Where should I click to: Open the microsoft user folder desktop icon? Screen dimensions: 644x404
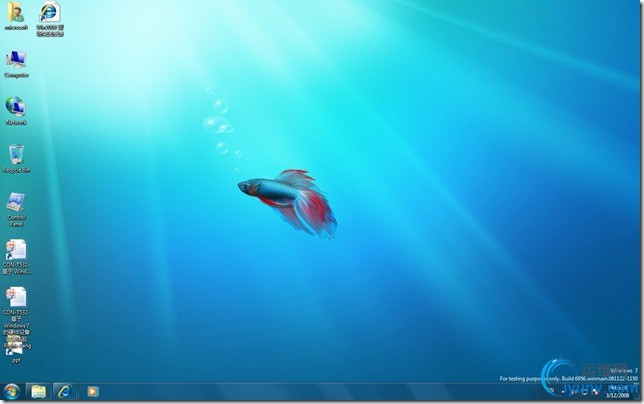tap(16, 17)
